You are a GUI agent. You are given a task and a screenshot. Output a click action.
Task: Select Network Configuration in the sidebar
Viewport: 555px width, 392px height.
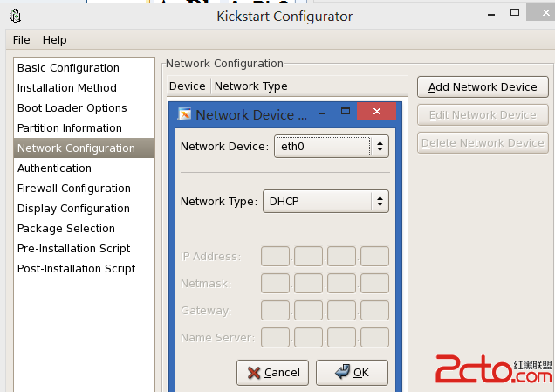click(x=85, y=148)
